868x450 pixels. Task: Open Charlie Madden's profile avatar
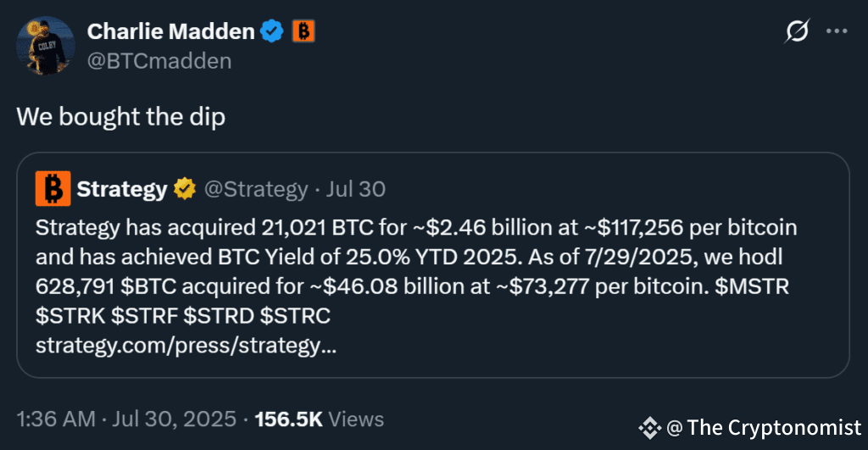tap(46, 46)
